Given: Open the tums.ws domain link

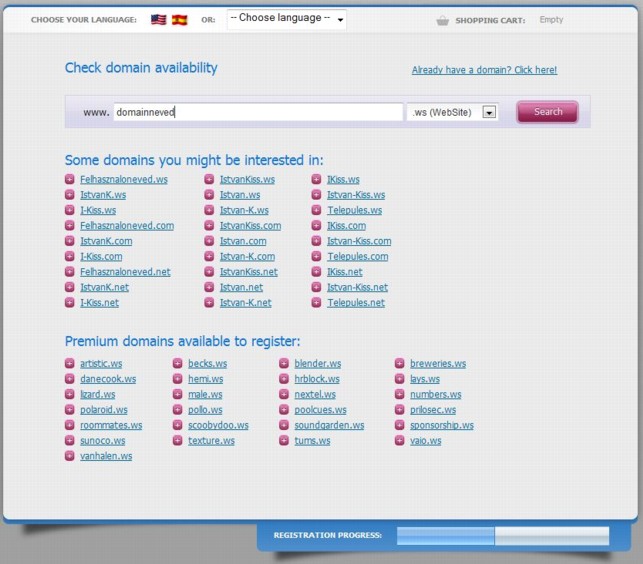Looking at the screenshot, I should point(312,441).
